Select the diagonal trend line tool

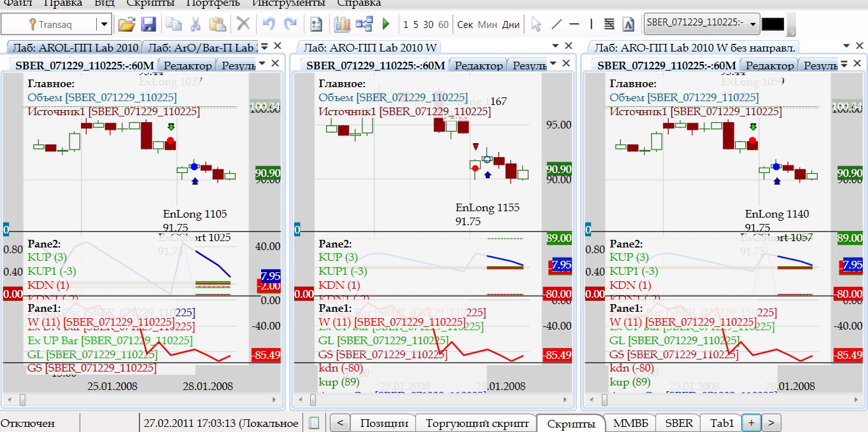pos(556,25)
